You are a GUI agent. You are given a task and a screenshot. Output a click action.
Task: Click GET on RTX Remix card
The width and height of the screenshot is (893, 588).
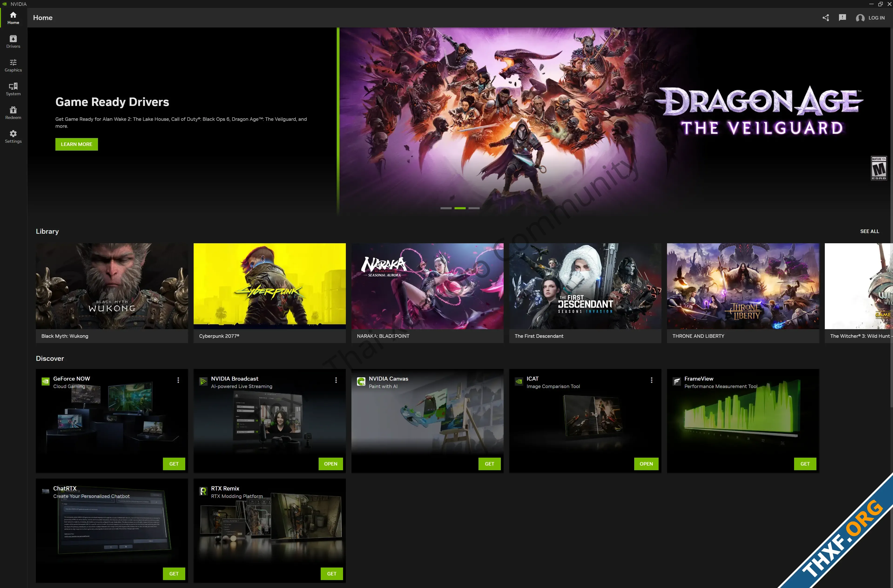tap(332, 573)
